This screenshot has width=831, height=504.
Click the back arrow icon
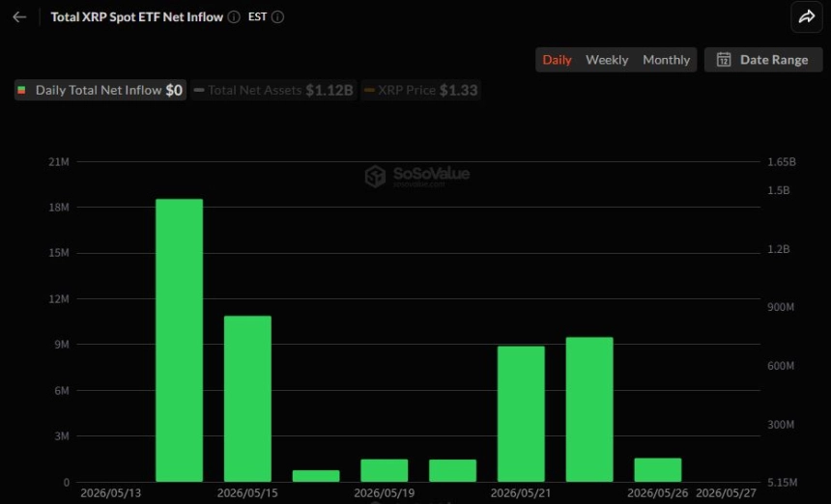pos(19,17)
